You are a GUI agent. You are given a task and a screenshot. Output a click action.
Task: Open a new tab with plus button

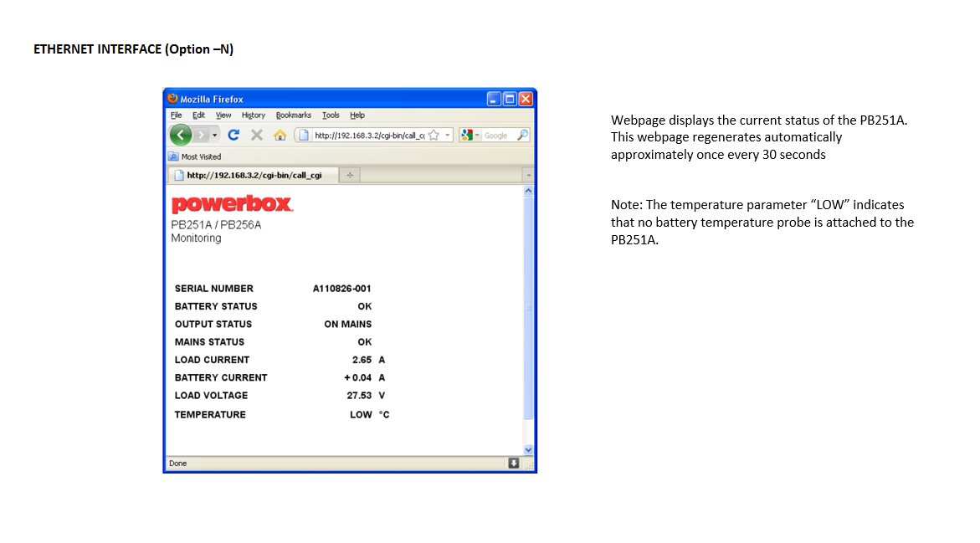tap(350, 175)
